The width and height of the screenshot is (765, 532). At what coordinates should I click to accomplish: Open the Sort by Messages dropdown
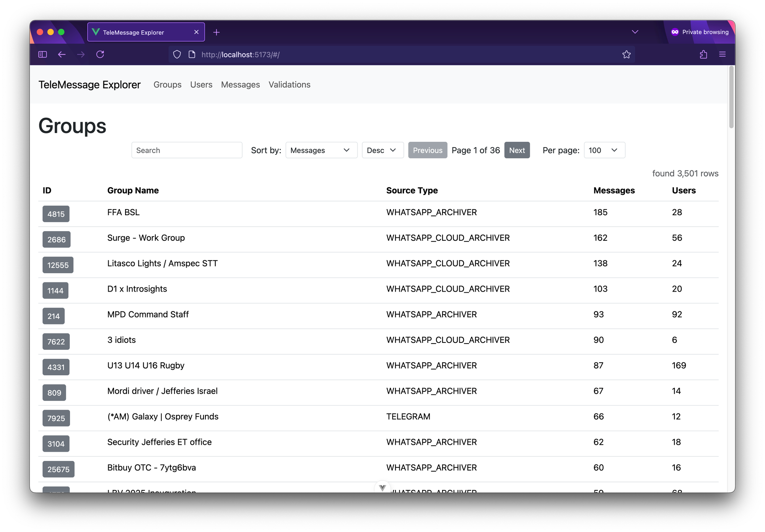321,150
